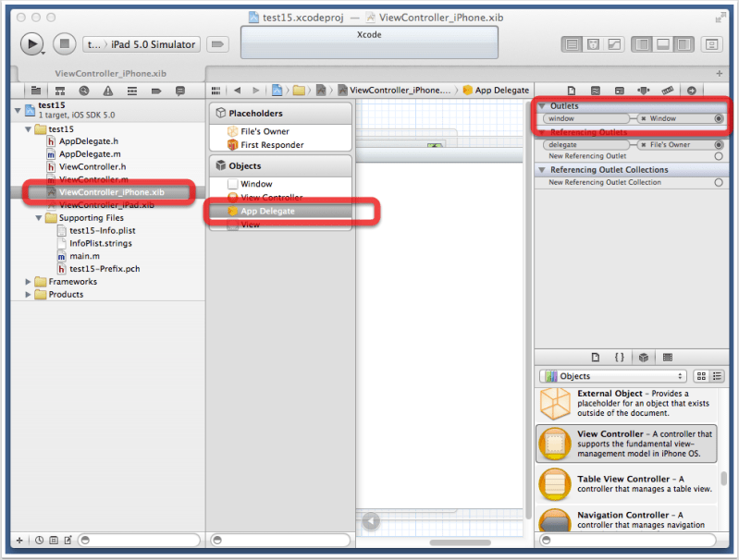
Task: Go forward in the editor history
Action: click(256, 90)
